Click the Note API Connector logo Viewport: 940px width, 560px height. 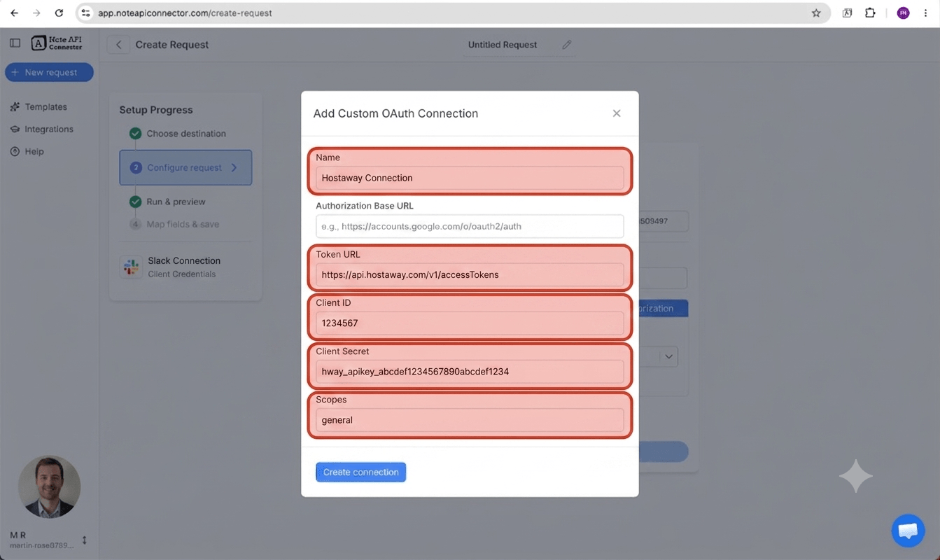57,43
